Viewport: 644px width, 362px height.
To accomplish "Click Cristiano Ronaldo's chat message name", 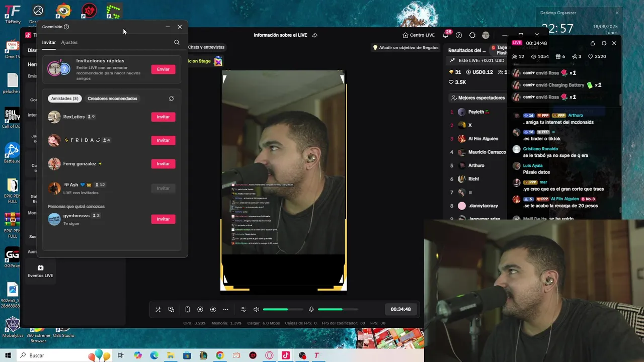I will pos(540,149).
